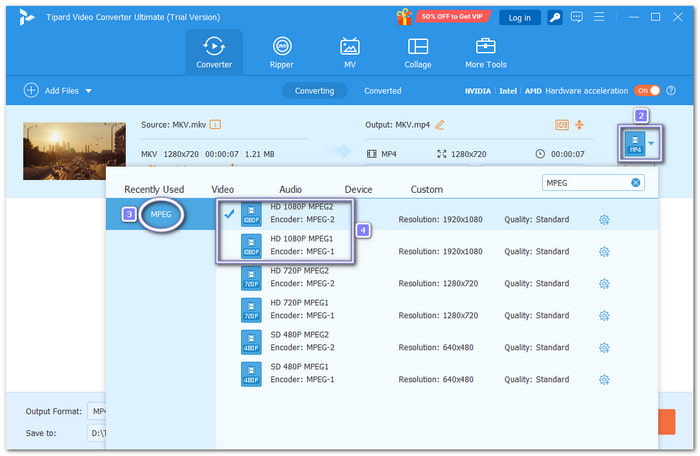Image resolution: width=700 pixels, height=456 pixels.
Task: Open the MP4 output format dropdown
Action: [x=653, y=143]
